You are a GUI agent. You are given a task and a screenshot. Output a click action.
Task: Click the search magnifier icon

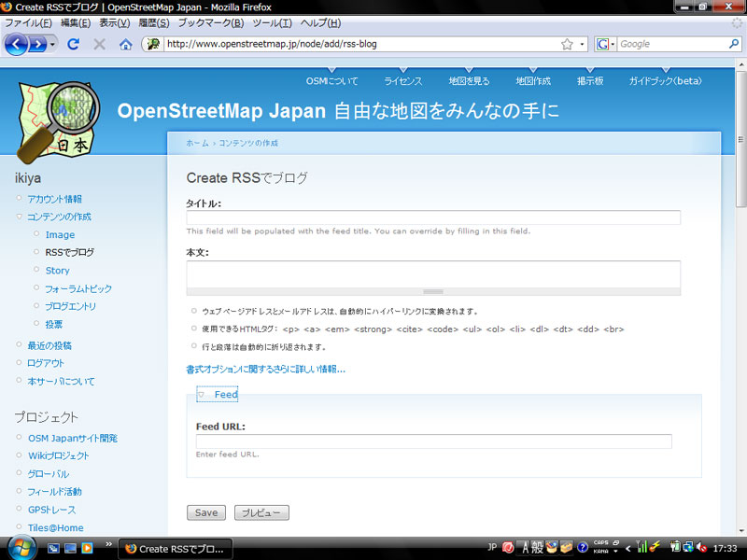[734, 44]
